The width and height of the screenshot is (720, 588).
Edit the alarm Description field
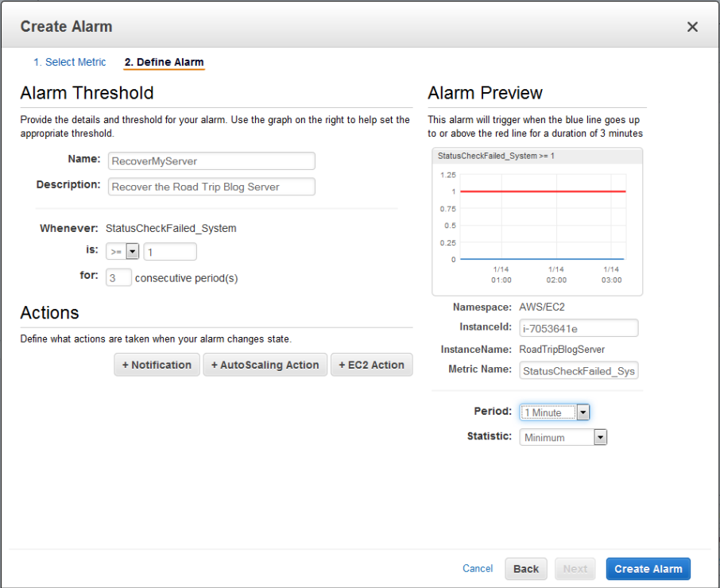coord(211,187)
